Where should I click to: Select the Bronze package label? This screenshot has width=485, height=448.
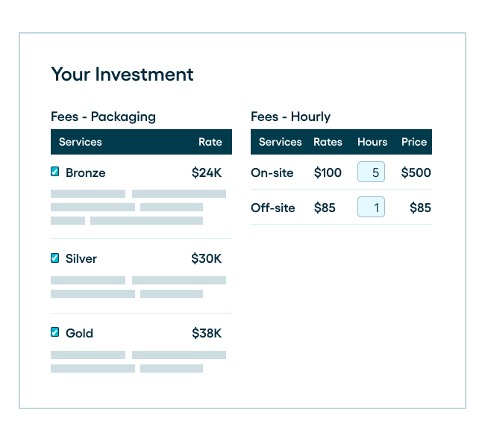(86, 172)
